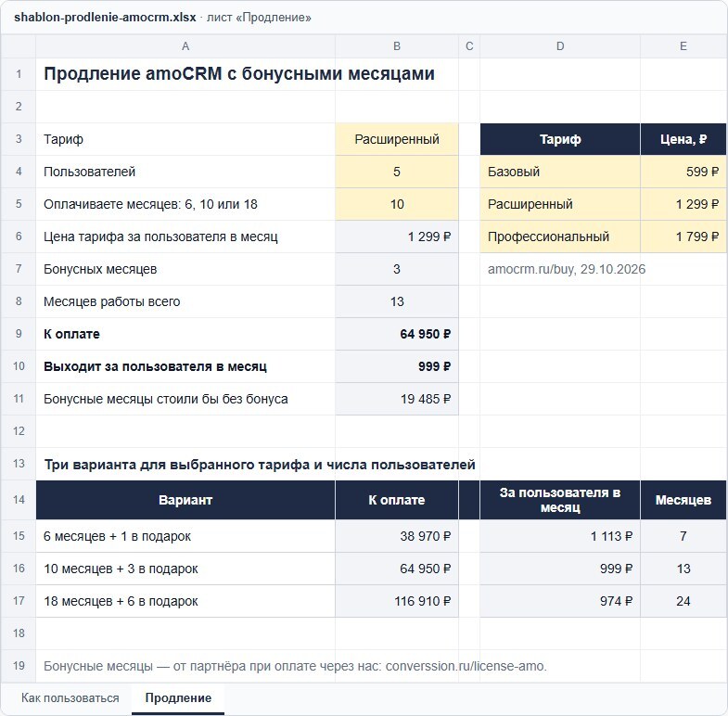
Task: Click «Оплачиваете месяцев: 6, 10 или 18» cell
Action: point(185,204)
